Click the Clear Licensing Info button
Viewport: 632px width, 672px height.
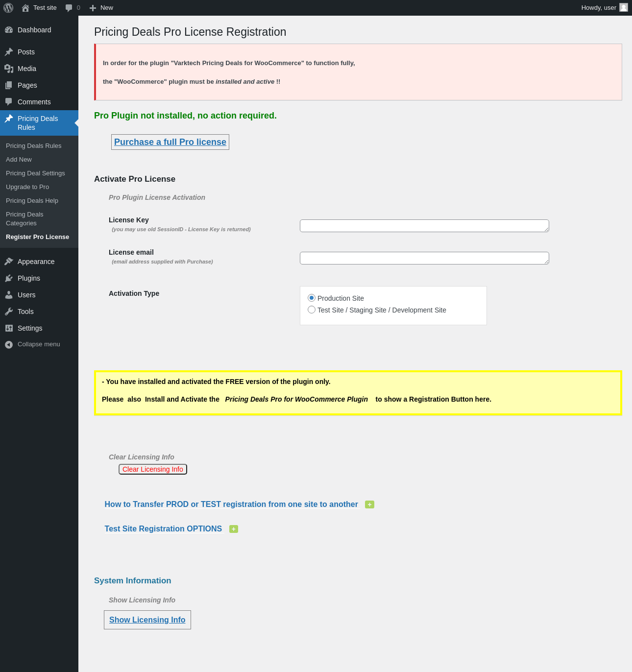coord(153,469)
